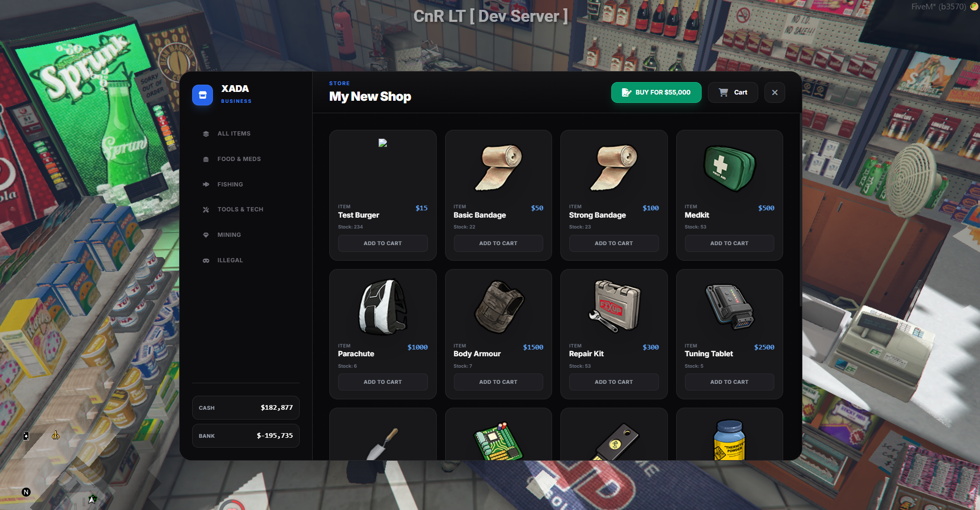Click the Tools & Tech wrench icon

click(206, 210)
